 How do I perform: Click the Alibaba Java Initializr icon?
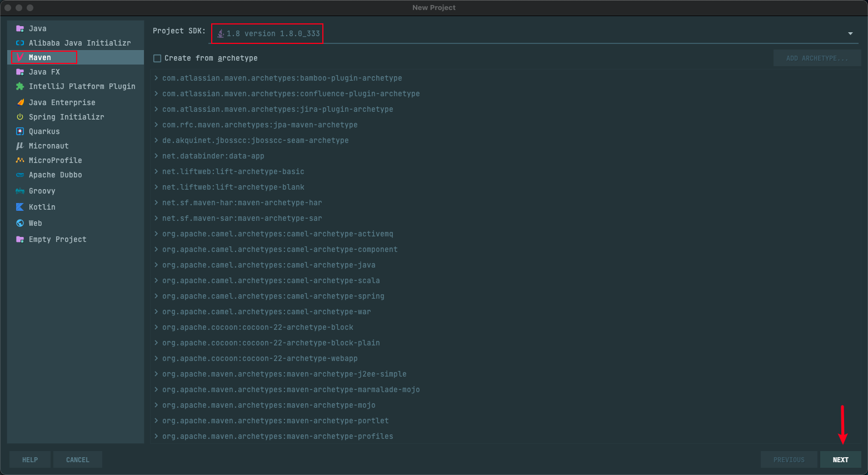coord(20,43)
